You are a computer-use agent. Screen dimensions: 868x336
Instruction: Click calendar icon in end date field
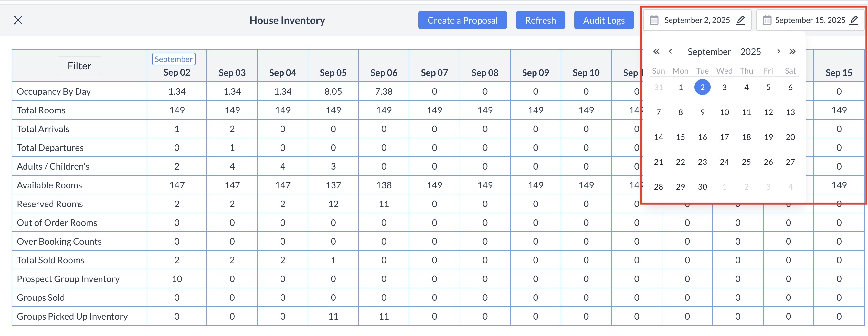[x=767, y=20]
